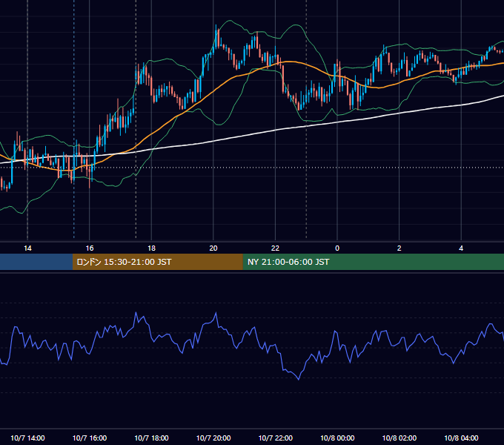Click the 10/7 20:00 date label
This screenshot has height=445, width=504.
(x=213, y=438)
